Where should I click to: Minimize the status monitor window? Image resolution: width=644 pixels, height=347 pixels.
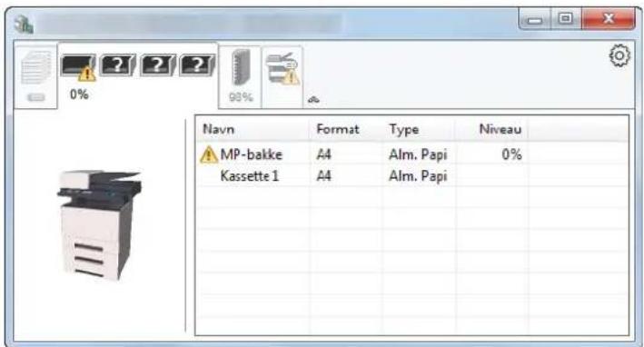coord(534,19)
